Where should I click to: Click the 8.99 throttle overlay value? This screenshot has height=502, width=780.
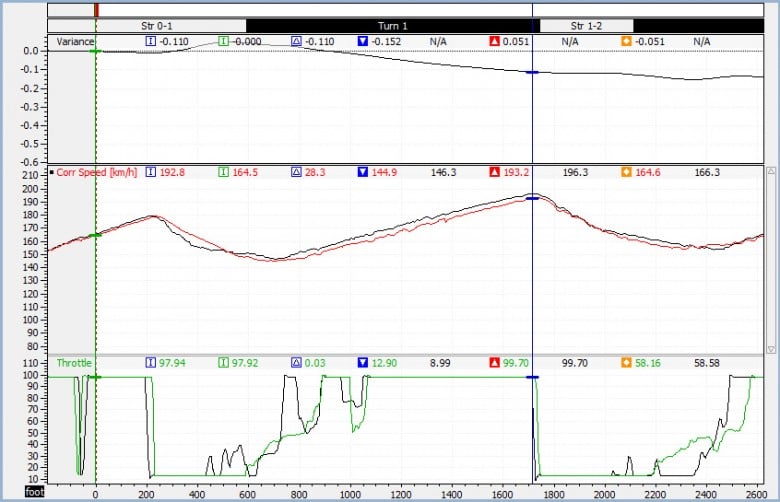(440, 363)
